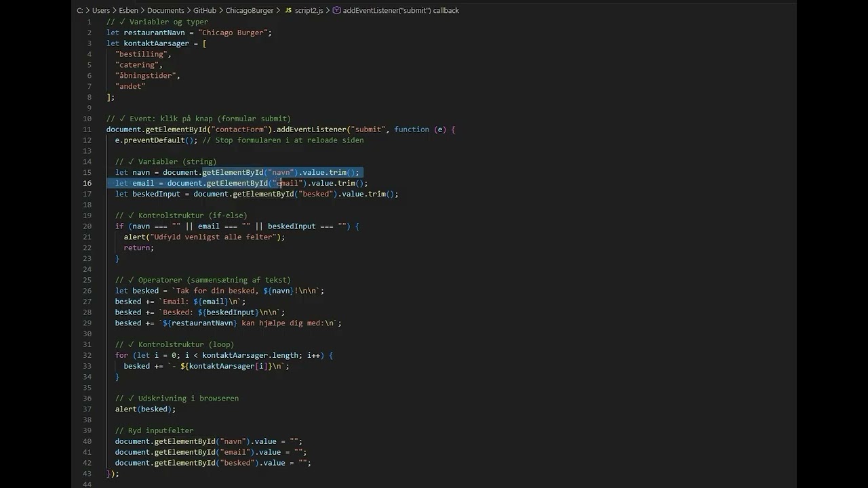
Task: Click 'alert(besked)' on line 37
Action: [x=143, y=409]
